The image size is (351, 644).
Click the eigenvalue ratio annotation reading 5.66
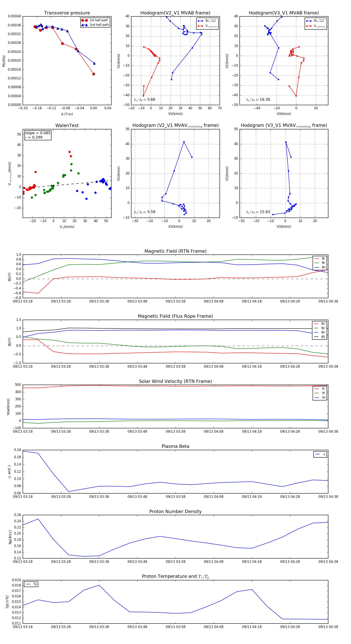145,100
